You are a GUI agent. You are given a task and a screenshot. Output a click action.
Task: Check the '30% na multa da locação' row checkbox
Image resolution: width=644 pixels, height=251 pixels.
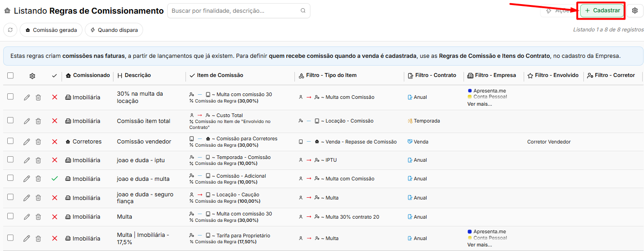point(10,97)
